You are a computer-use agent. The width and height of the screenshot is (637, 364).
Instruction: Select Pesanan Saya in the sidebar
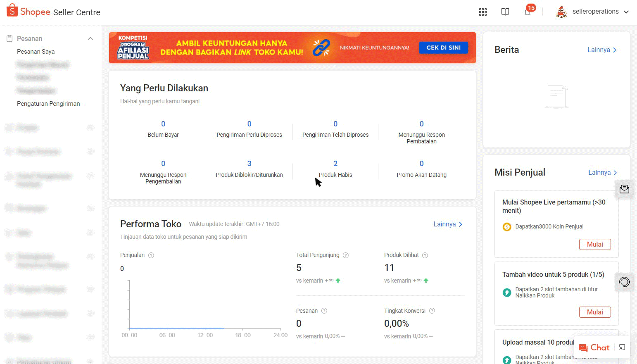(36, 52)
